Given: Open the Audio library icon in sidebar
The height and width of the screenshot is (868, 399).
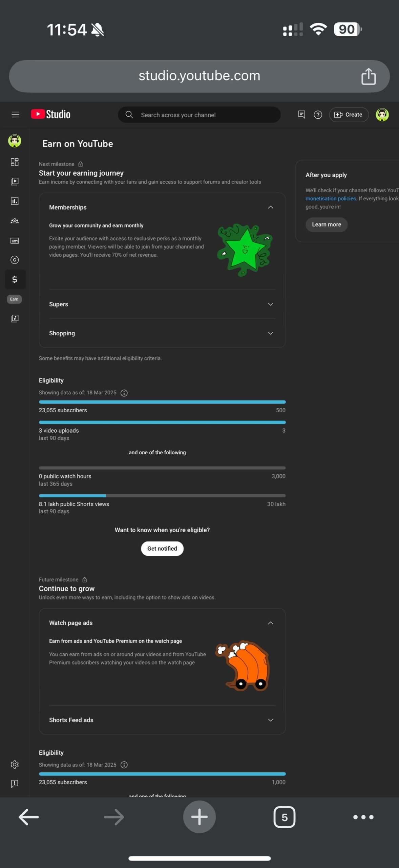Looking at the screenshot, I should 15,318.
